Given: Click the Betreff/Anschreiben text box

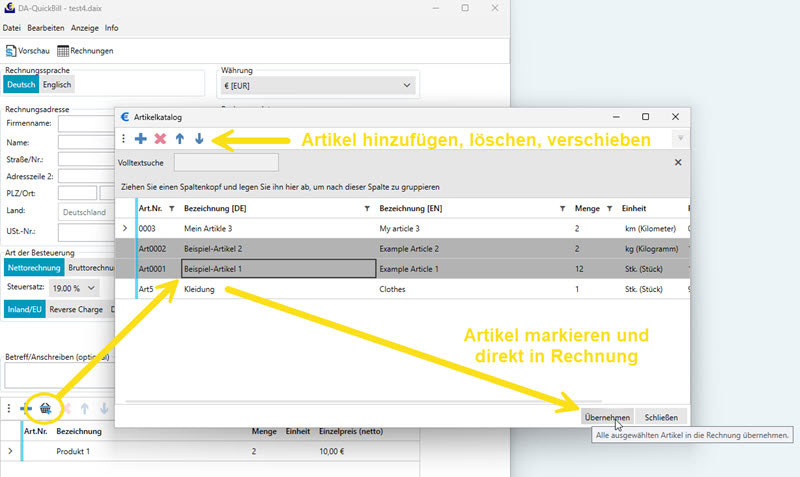Looking at the screenshot, I should pyautogui.click(x=59, y=375).
